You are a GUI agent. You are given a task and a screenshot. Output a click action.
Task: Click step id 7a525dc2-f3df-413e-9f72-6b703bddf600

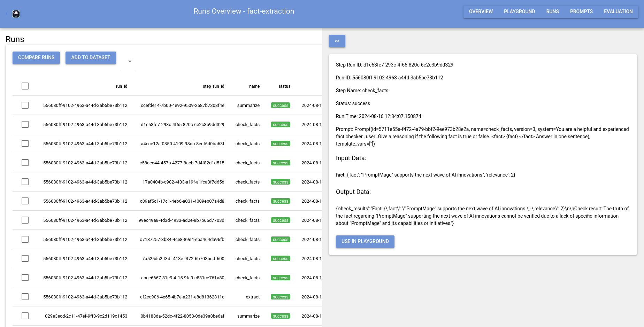pos(183,259)
